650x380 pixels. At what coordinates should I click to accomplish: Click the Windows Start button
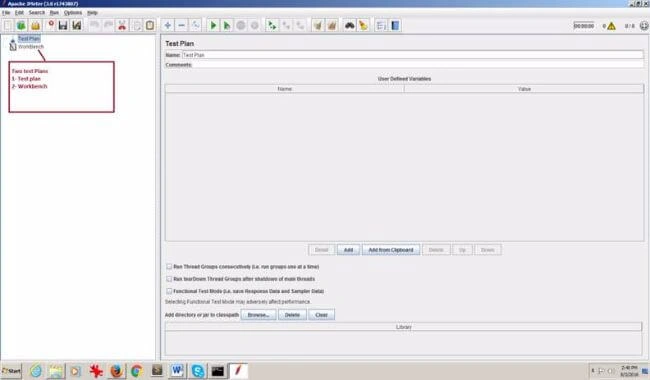tap(11, 371)
